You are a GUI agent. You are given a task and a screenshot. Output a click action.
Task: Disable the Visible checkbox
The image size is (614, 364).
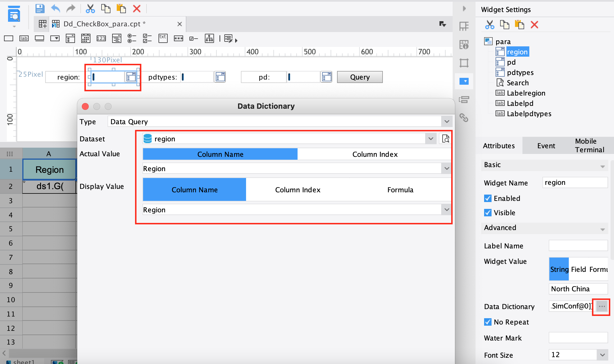[488, 213]
